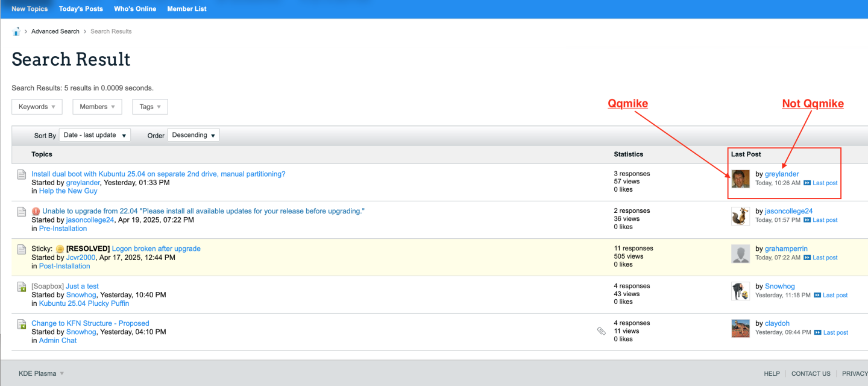868x386 pixels.
Task: Open the Pre-Installation forum link
Action: pos(63,229)
